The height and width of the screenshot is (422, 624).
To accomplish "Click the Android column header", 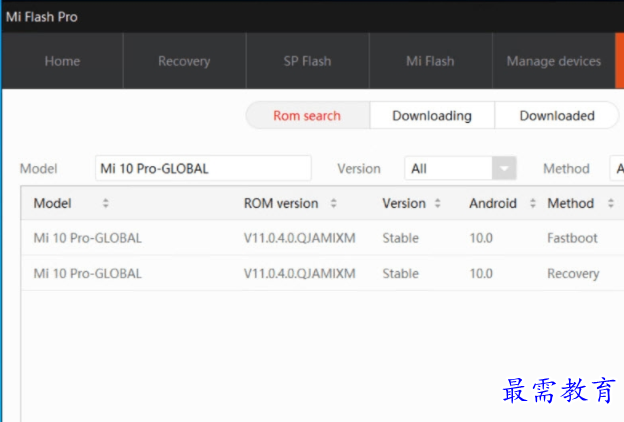I will click(493, 203).
